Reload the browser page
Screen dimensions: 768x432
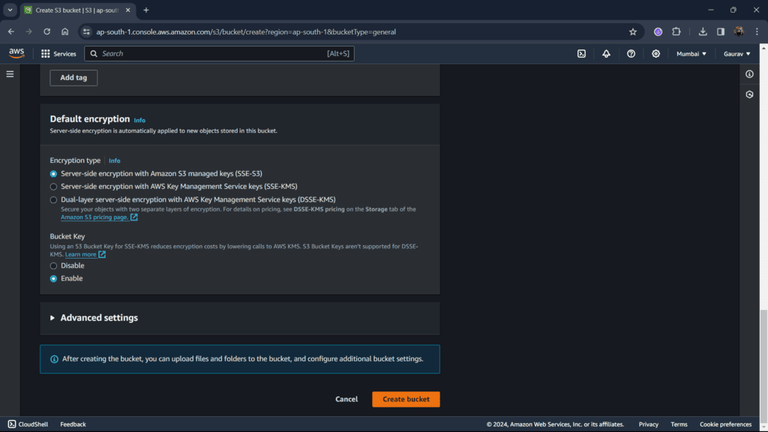point(47,32)
